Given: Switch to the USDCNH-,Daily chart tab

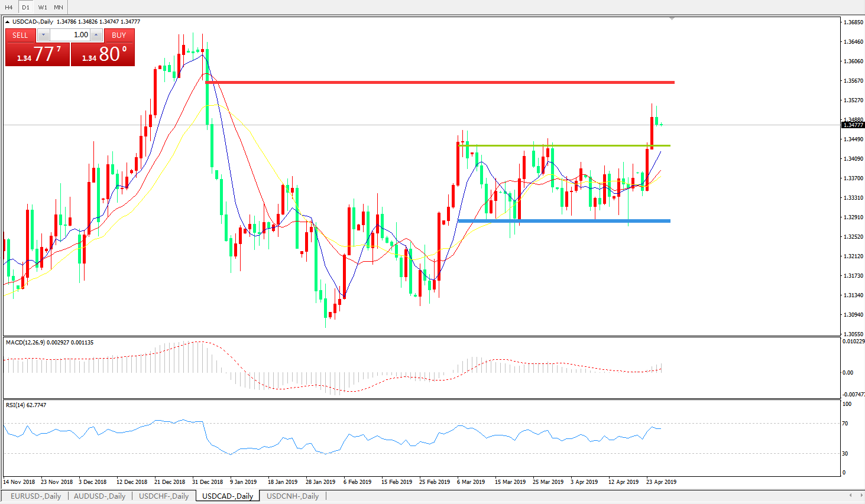Looking at the screenshot, I should [293, 496].
